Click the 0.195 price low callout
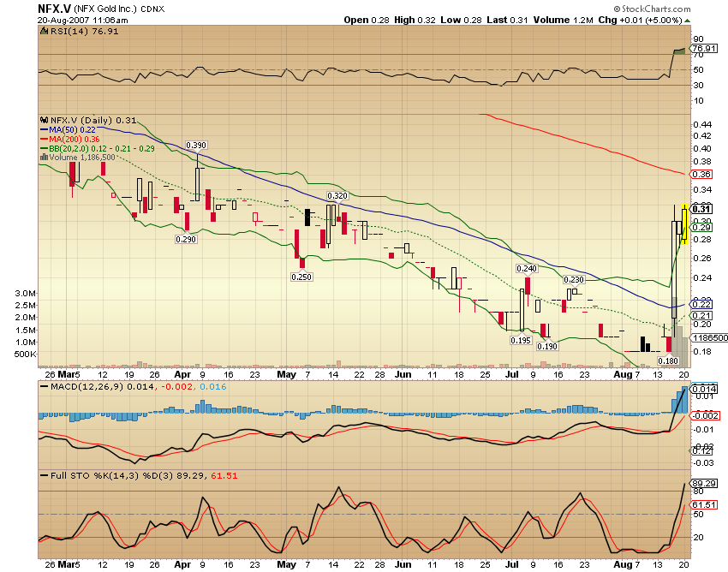 [521, 340]
